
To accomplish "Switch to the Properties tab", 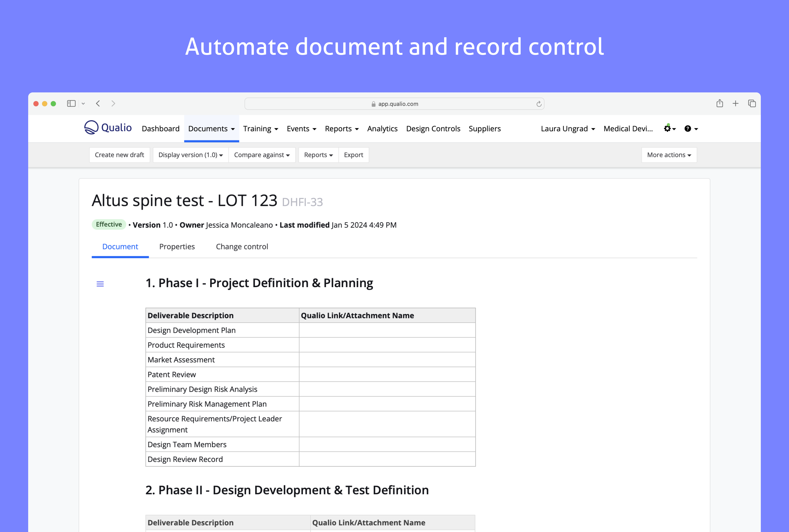I will [x=177, y=247].
